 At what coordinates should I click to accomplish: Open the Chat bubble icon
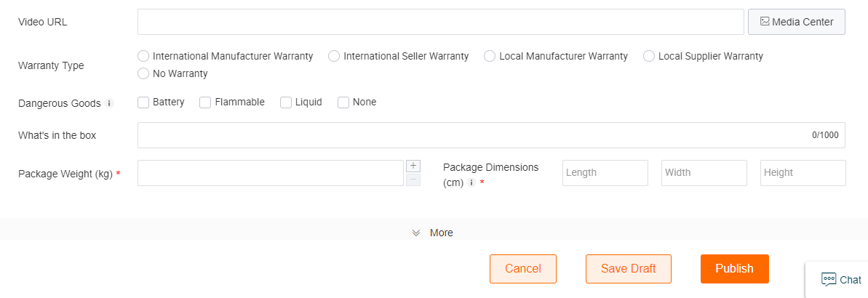(x=829, y=279)
